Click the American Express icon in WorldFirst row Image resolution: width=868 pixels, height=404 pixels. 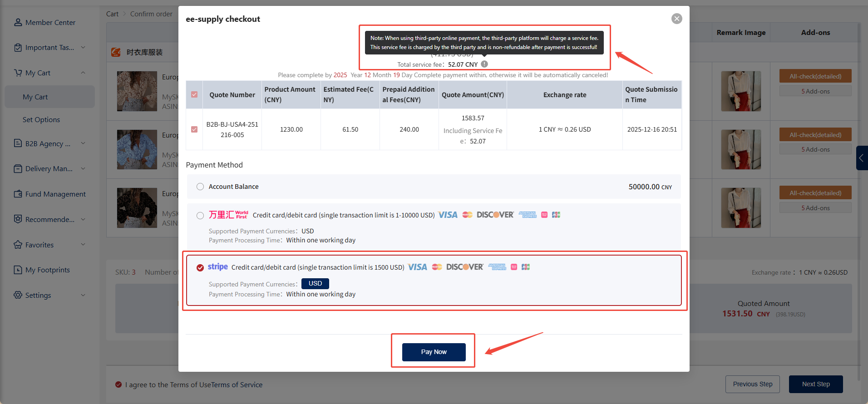click(528, 215)
